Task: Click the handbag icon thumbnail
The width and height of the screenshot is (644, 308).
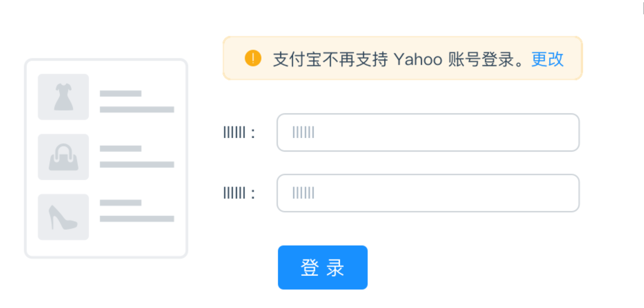Action: tap(63, 157)
